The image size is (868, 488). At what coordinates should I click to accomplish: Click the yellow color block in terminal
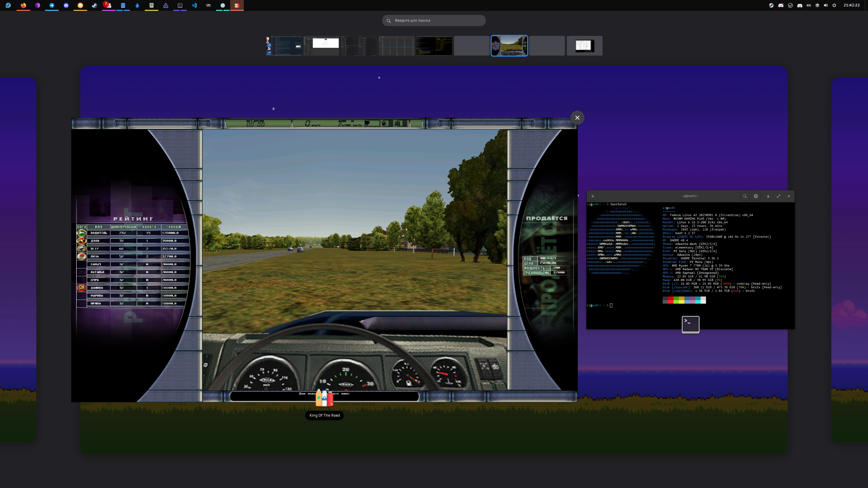coord(682,300)
